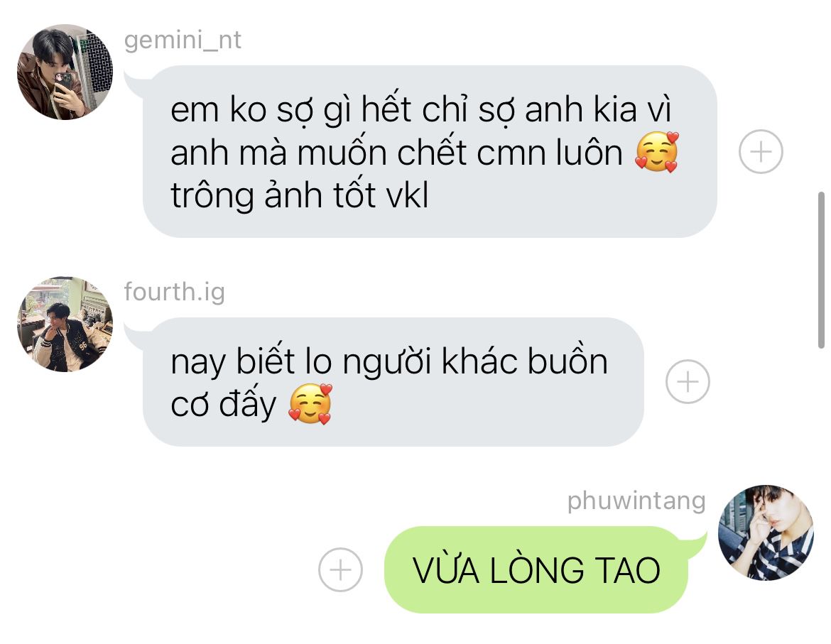
Task: Open fourth.ig's profile picture
Action: (65, 324)
